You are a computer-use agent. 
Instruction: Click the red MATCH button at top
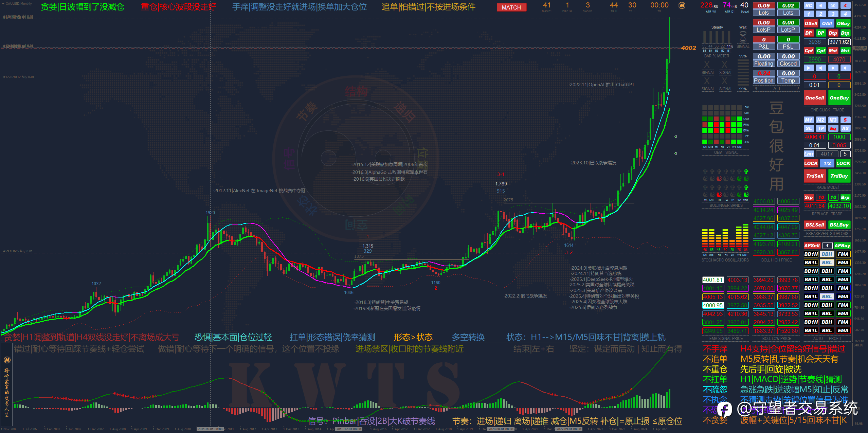pos(511,7)
